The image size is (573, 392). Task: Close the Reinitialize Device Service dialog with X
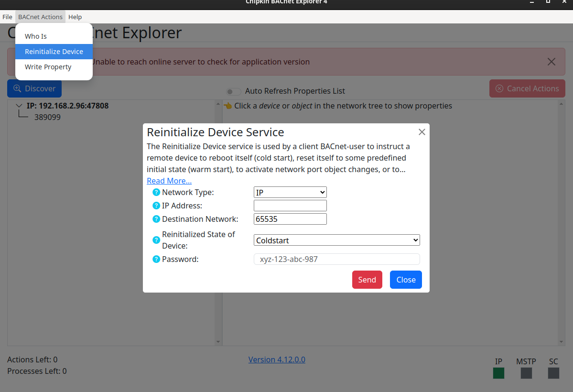click(x=422, y=132)
